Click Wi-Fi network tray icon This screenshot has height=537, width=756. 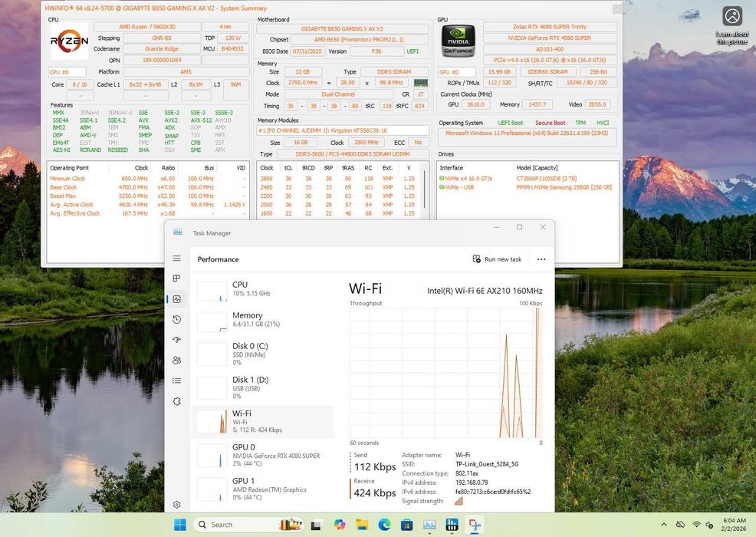696,525
